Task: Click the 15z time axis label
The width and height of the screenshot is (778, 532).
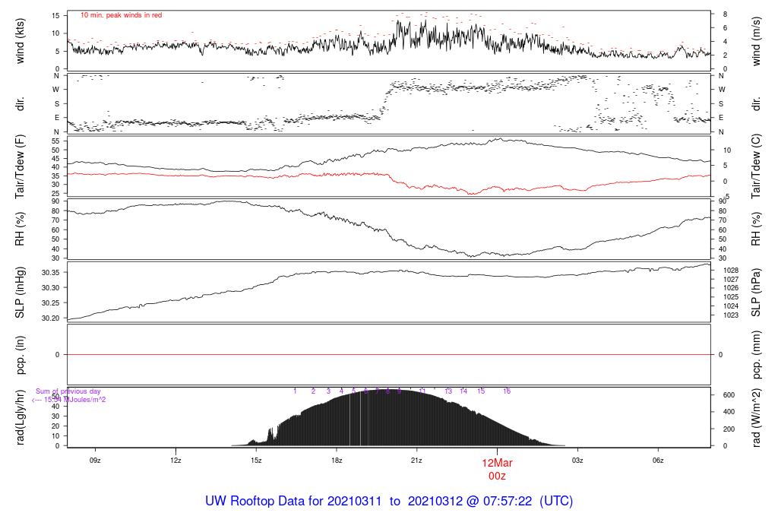Action: (x=256, y=460)
